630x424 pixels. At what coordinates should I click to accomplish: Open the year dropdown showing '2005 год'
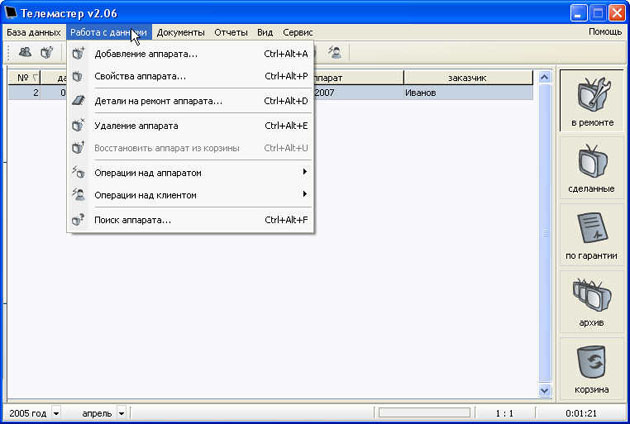(56, 412)
